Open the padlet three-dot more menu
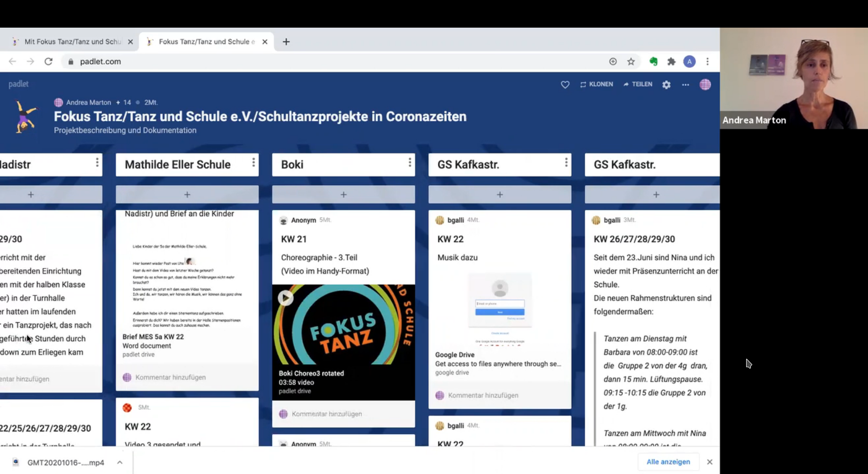 pos(685,85)
